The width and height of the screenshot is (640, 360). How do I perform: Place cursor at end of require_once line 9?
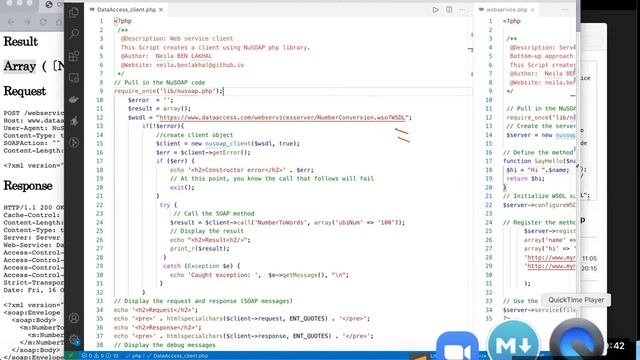[x=223, y=91]
